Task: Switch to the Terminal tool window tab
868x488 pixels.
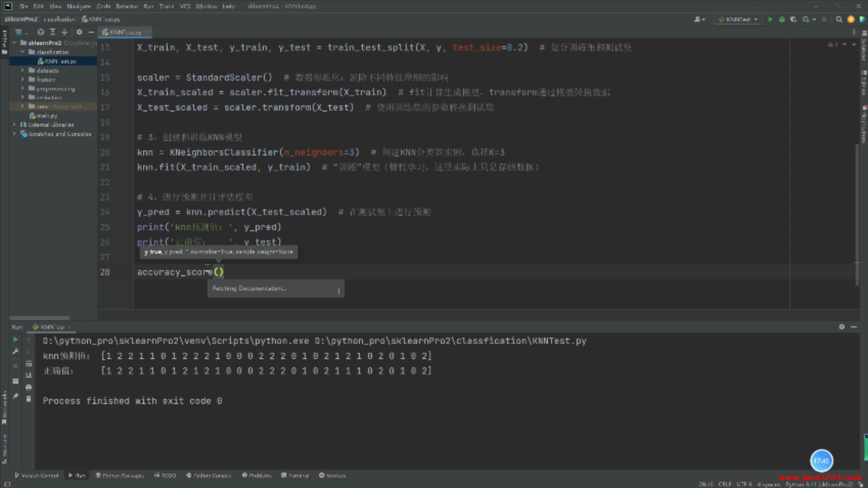Action: pos(295,475)
